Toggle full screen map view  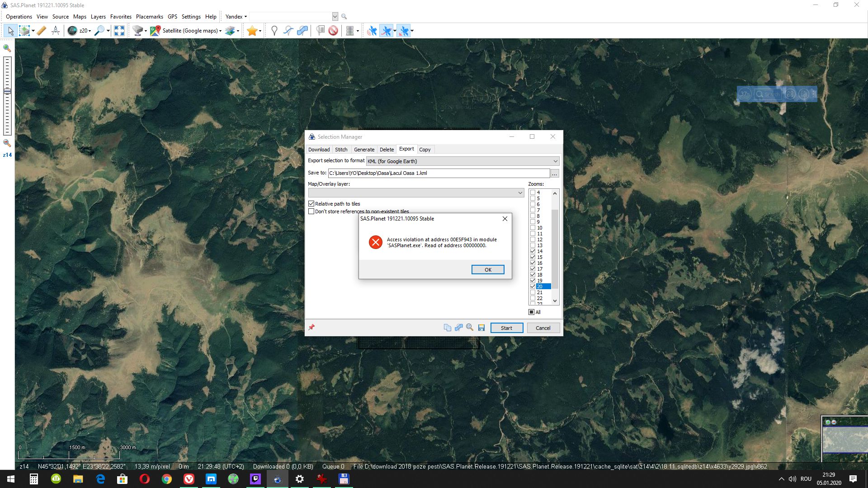click(x=119, y=31)
